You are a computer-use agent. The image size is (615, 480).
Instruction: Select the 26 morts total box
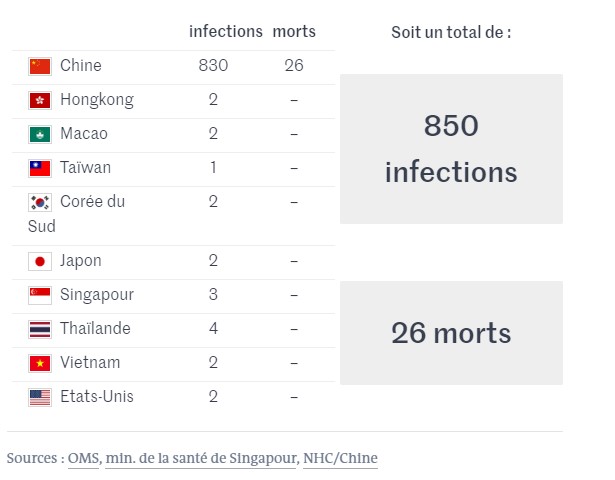pos(451,333)
